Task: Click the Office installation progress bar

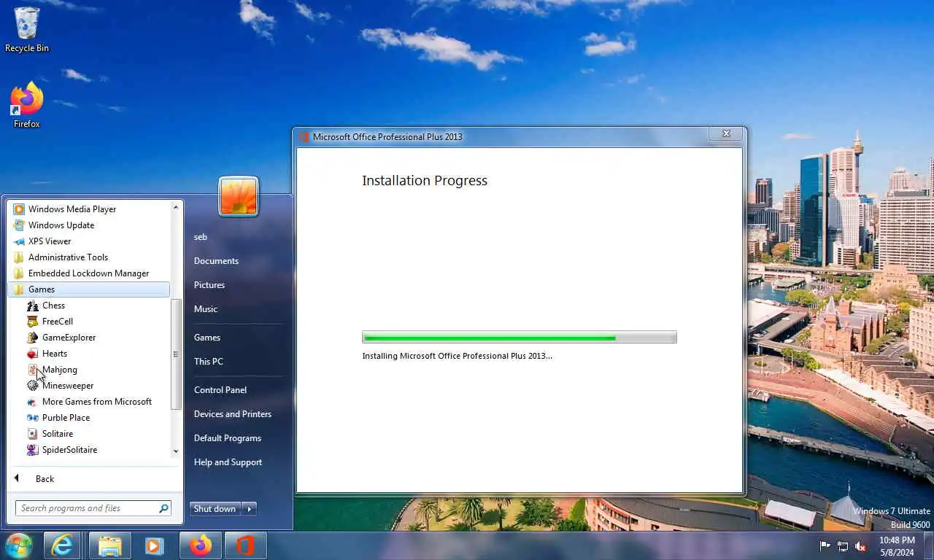Action: click(520, 337)
